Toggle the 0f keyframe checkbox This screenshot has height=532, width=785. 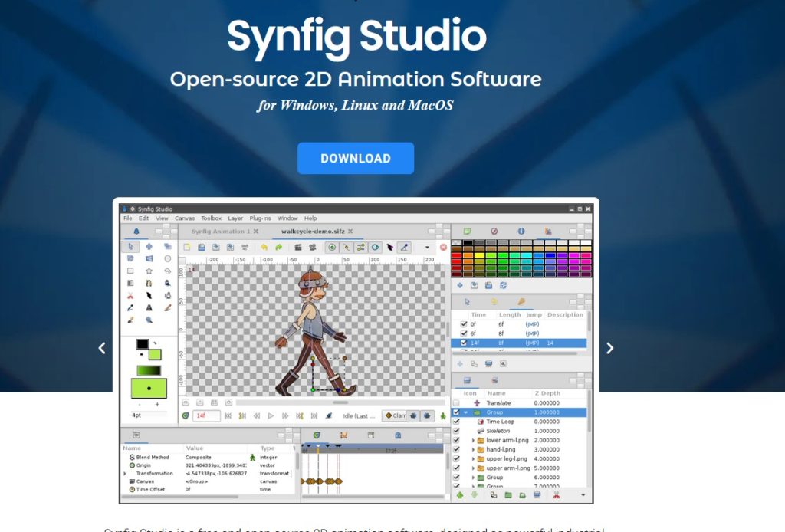click(x=464, y=324)
